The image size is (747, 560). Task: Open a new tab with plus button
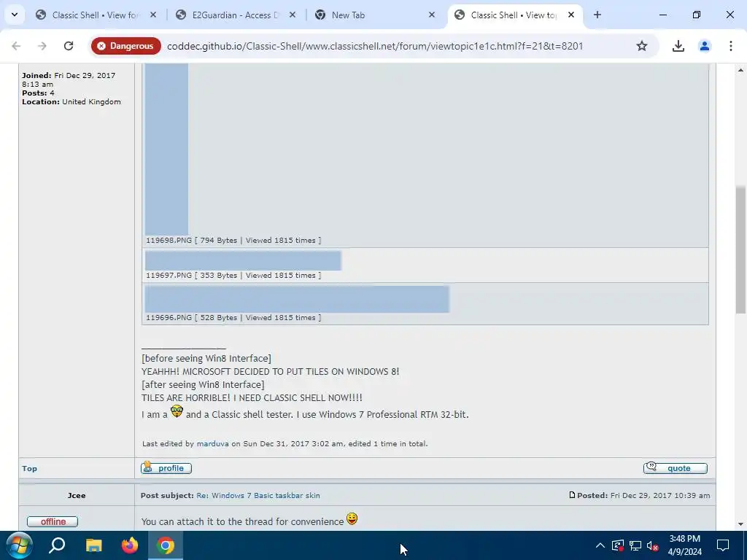pos(597,15)
